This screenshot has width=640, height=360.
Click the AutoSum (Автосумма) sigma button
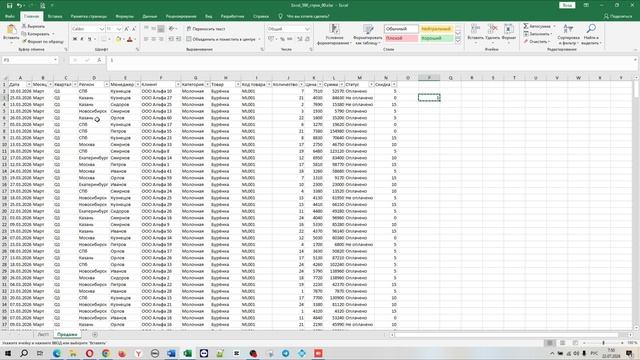537,27
